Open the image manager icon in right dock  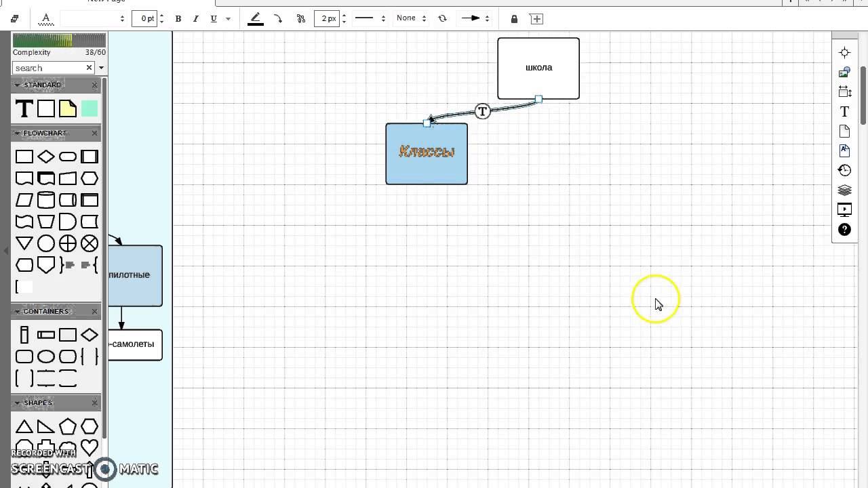(x=844, y=72)
